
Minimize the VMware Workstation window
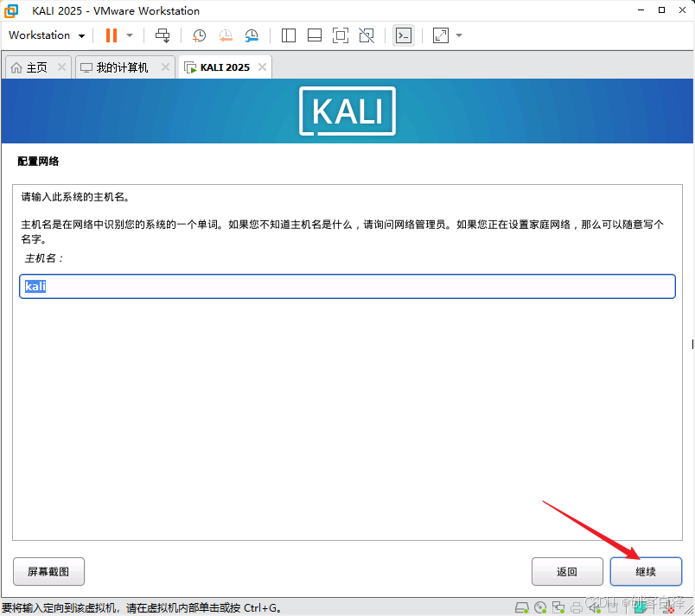pyautogui.click(x=641, y=10)
